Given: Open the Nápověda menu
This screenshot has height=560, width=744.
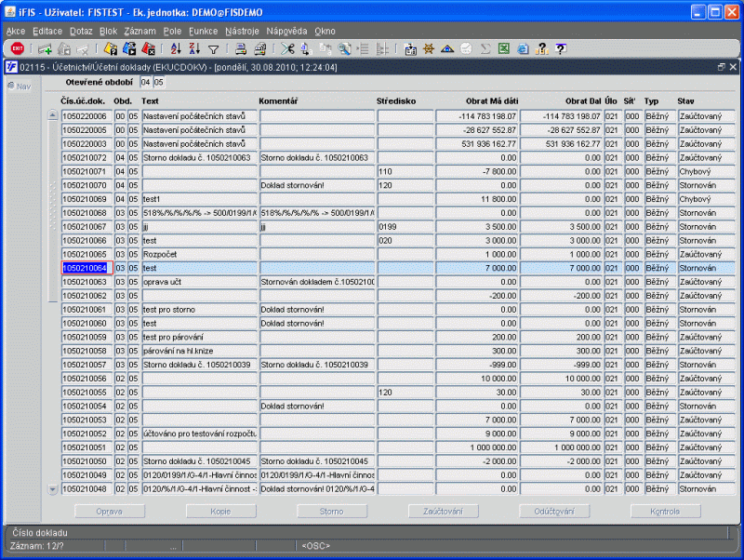Looking at the screenshot, I should pyautogui.click(x=286, y=32).
